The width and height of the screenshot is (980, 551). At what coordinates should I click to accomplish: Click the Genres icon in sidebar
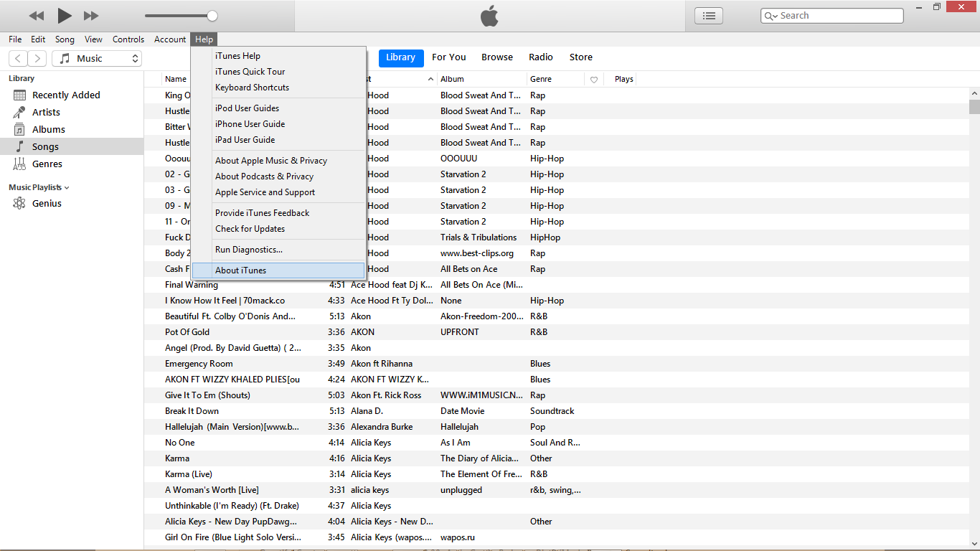(19, 164)
